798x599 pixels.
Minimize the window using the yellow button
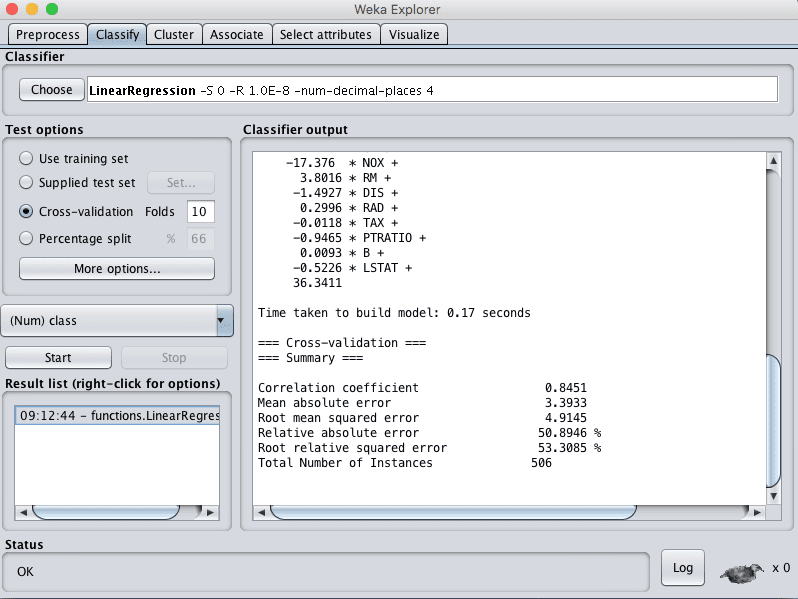pyautogui.click(x=32, y=9)
